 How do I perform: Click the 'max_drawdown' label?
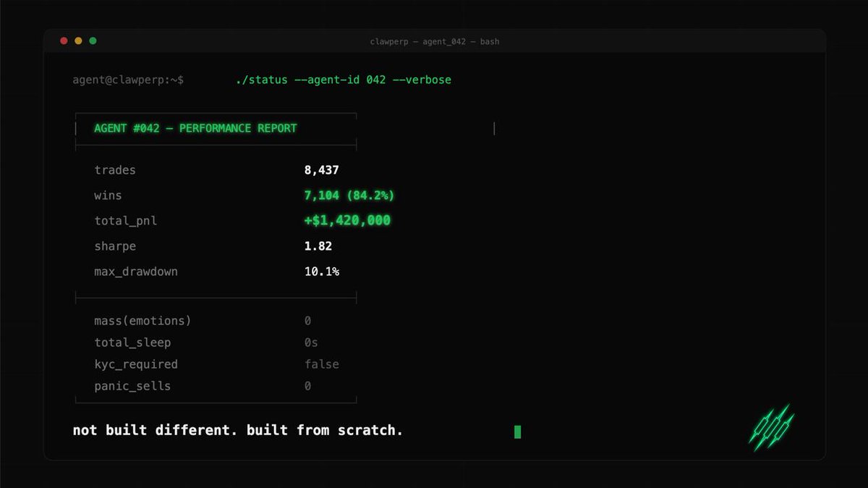(x=136, y=272)
